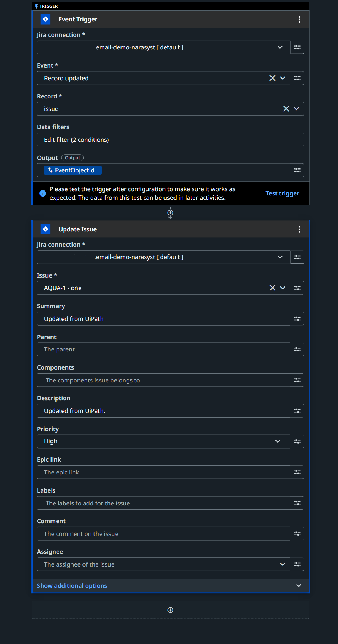
Task: Clear the issue record selection
Action: pyautogui.click(x=286, y=109)
